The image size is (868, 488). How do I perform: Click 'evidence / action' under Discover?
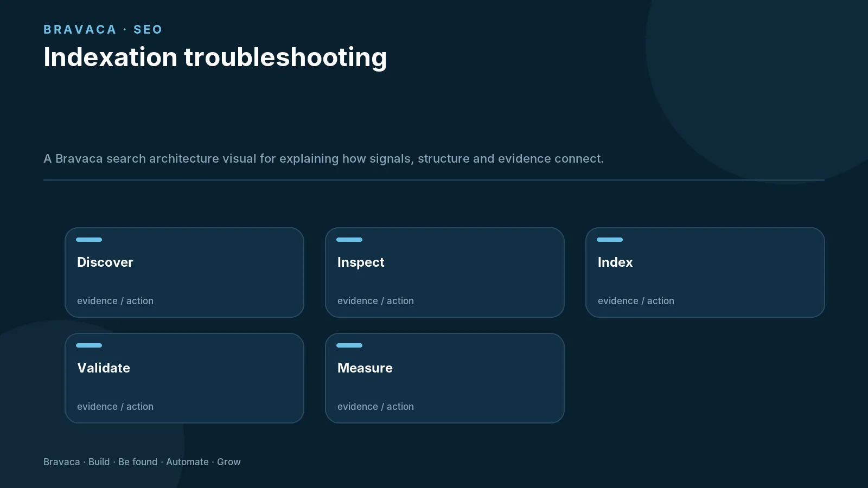coord(115,301)
